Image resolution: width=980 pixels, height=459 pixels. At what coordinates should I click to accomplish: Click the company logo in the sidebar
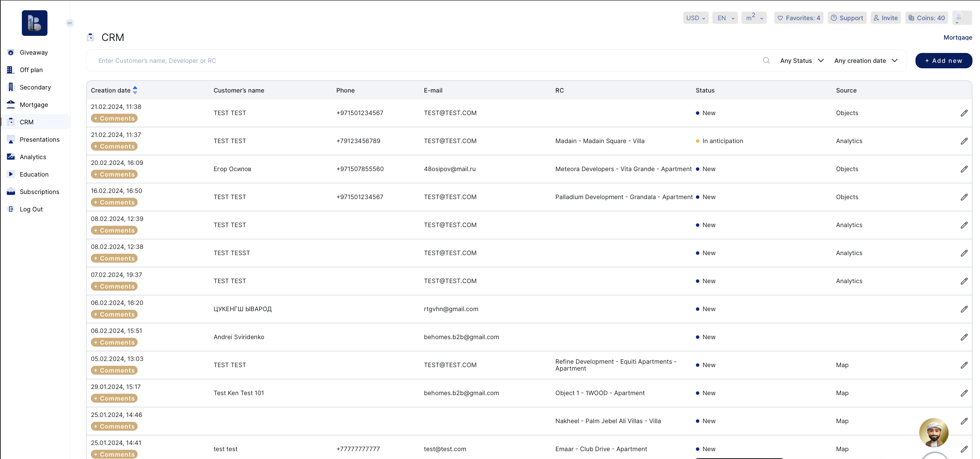pyautogui.click(x=34, y=23)
